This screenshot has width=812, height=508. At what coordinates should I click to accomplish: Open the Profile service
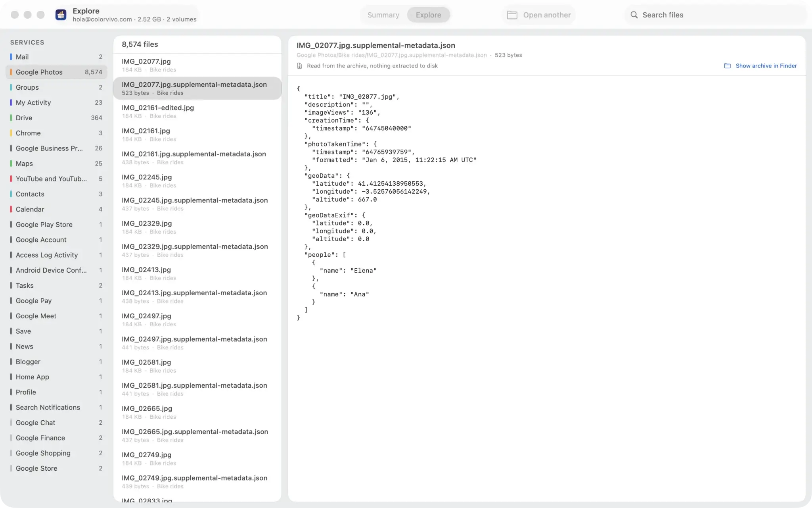coord(56,392)
